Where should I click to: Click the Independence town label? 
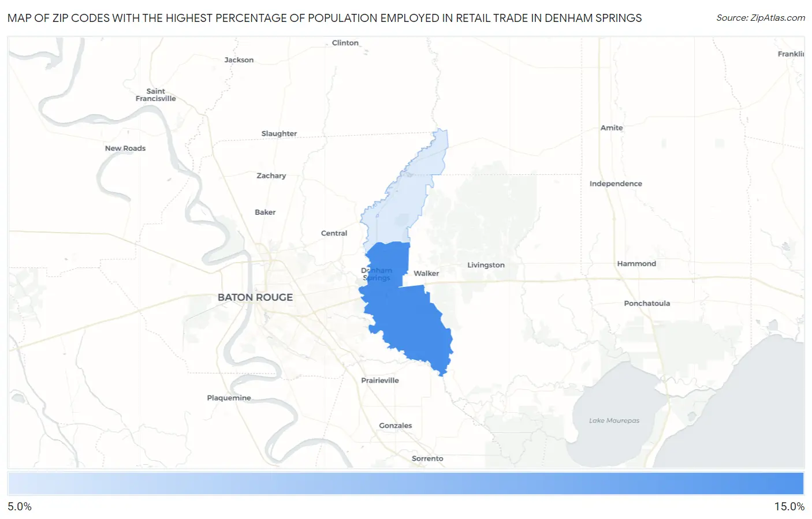(x=616, y=184)
